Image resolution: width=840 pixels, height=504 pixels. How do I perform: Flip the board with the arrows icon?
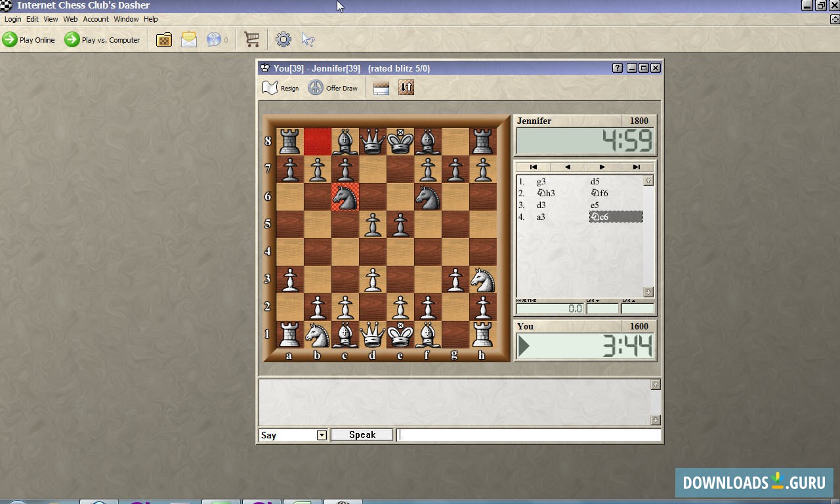click(x=406, y=88)
